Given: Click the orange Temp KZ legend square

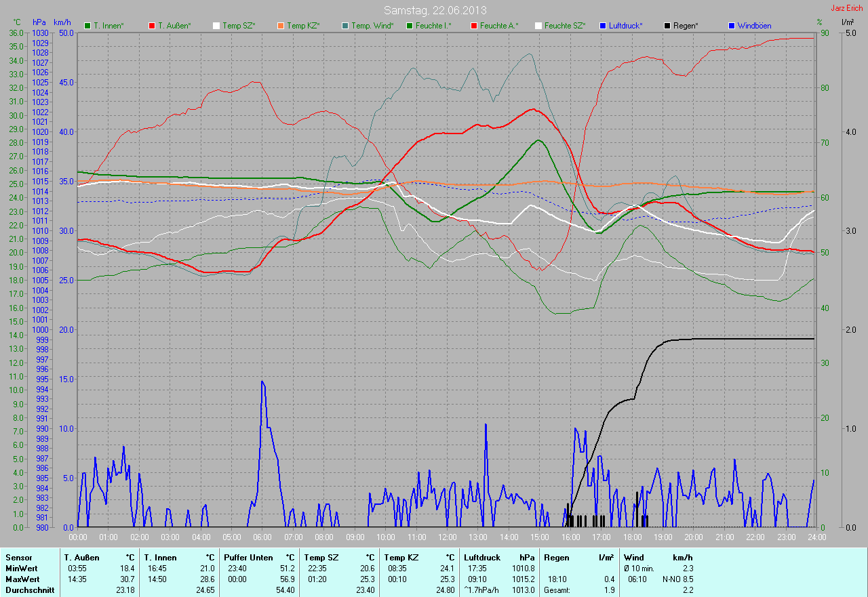Looking at the screenshot, I should point(281,26).
